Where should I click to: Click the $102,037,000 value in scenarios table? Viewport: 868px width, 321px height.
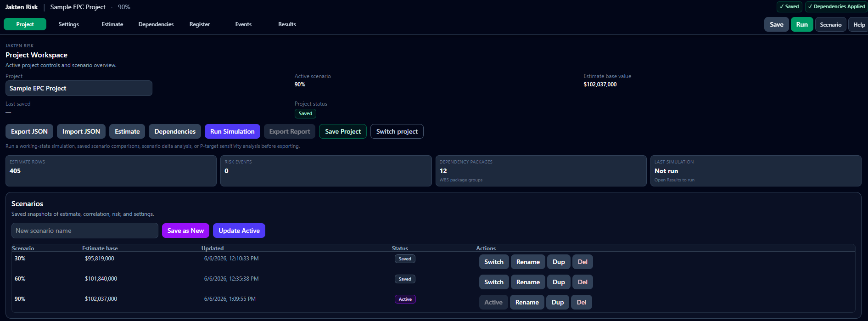point(101,299)
